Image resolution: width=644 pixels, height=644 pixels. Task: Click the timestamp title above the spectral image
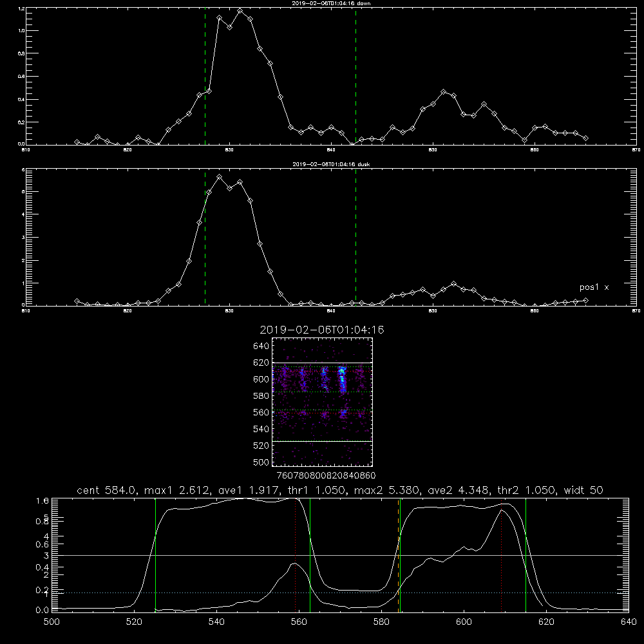321,330
